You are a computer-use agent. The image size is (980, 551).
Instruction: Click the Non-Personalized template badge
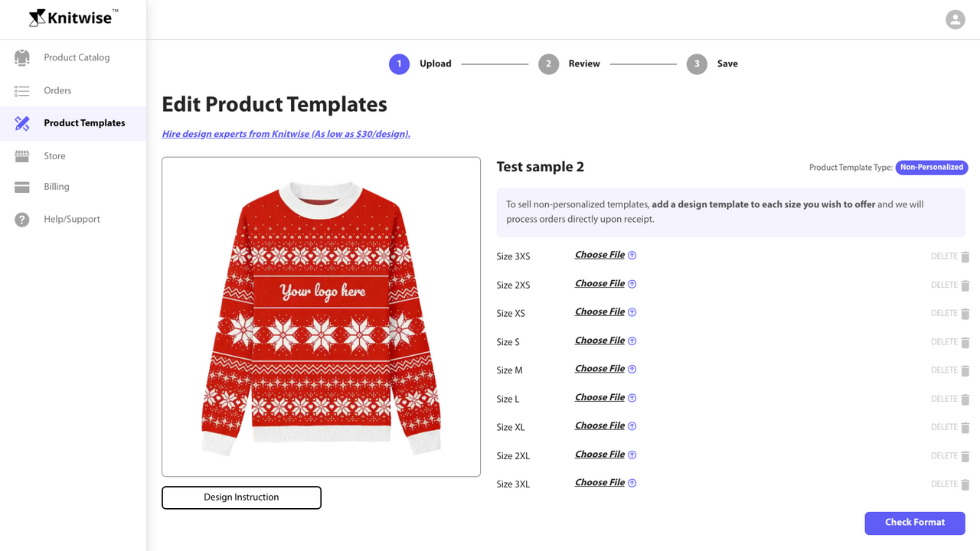click(x=931, y=167)
